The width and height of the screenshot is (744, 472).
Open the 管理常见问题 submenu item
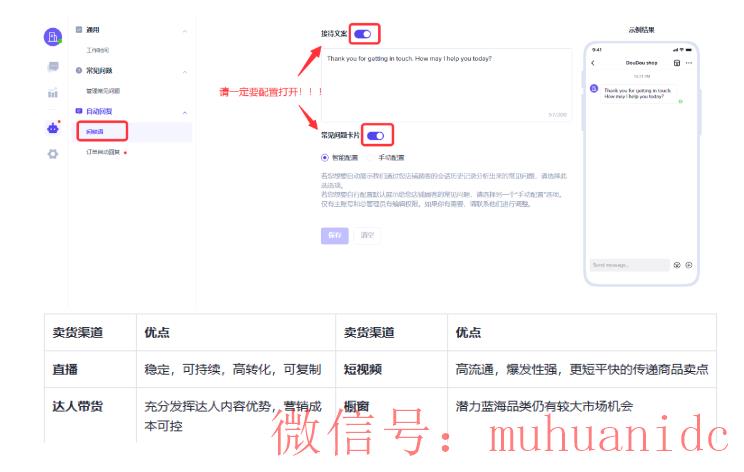point(102,91)
